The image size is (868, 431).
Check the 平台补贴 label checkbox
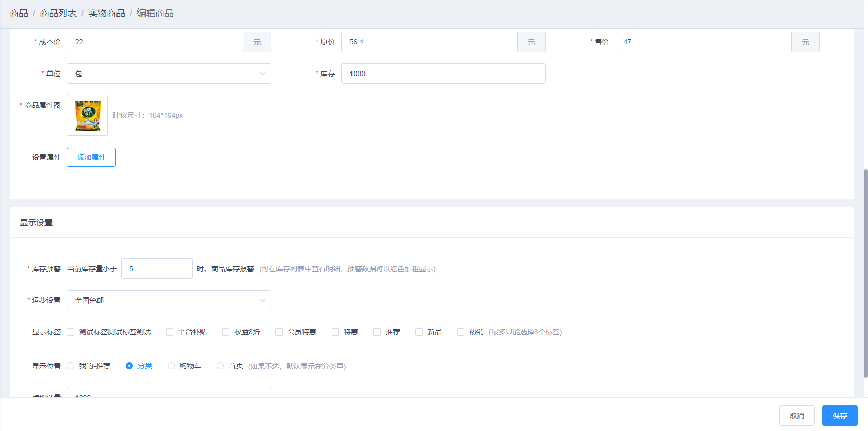click(x=170, y=332)
